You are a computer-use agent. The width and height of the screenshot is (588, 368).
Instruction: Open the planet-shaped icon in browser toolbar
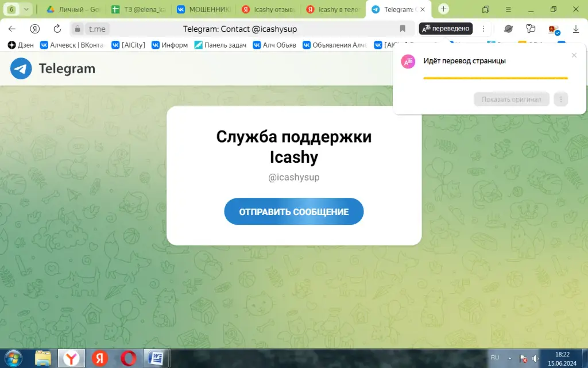508,29
